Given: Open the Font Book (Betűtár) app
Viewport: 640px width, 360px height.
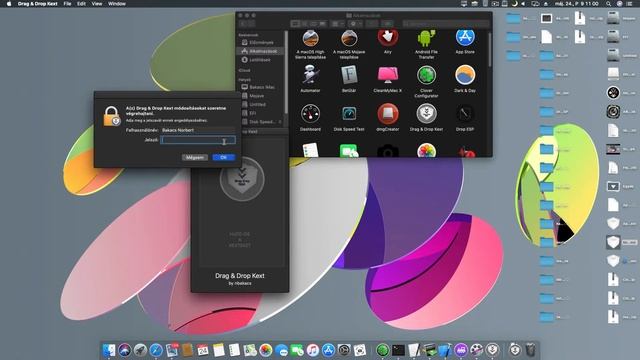Looking at the screenshot, I should click(349, 75).
